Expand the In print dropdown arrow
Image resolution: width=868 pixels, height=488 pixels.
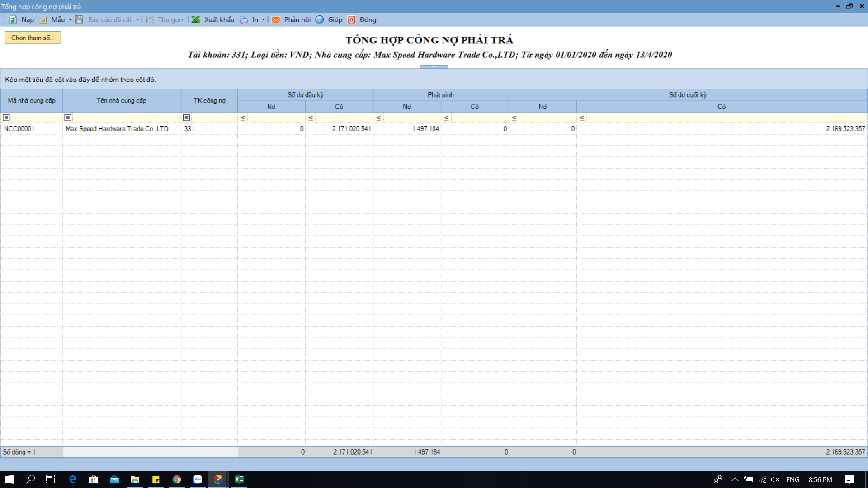(264, 20)
